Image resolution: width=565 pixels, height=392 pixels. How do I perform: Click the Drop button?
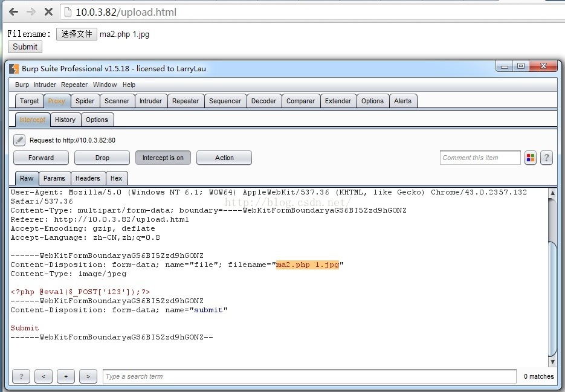[x=102, y=158]
